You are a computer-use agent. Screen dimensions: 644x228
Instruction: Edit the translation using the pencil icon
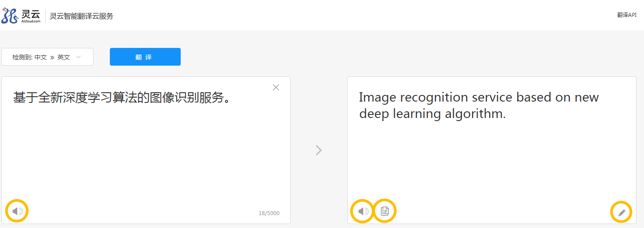pyautogui.click(x=621, y=212)
